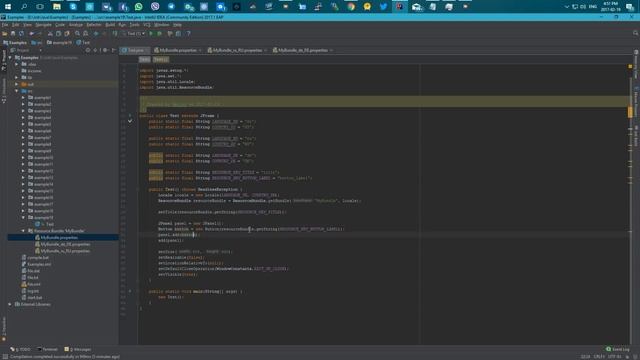Open the Project side tool window stripe

(4, 60)
